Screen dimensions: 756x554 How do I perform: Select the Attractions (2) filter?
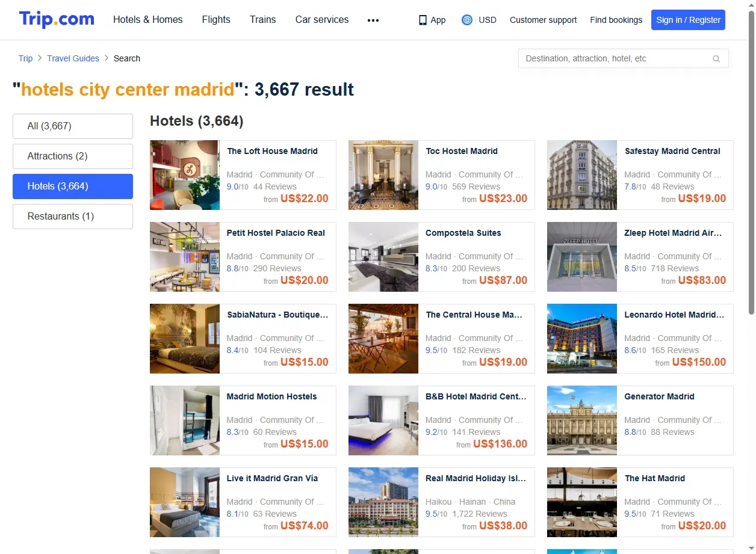coord(73,156)
